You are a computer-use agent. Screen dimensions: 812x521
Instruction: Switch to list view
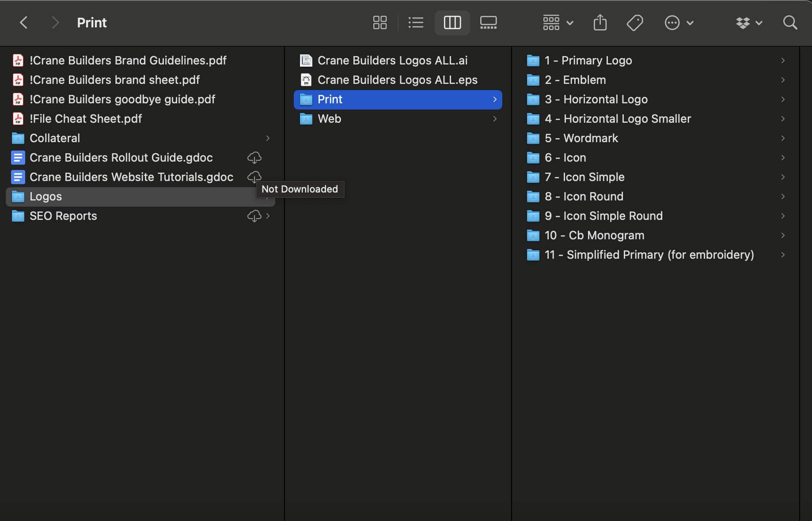pos(416,23)
